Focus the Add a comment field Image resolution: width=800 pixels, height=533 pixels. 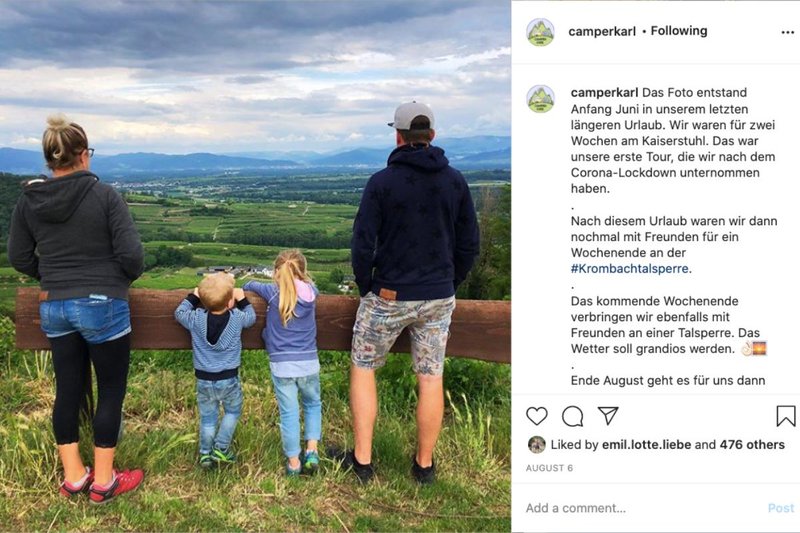click(x=643, y=508)
